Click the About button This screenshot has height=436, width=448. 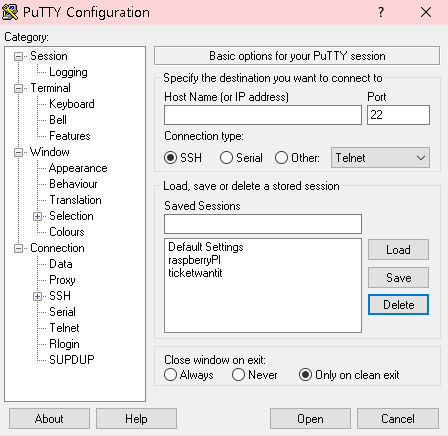pyautogui.click(x=49, y=419)
